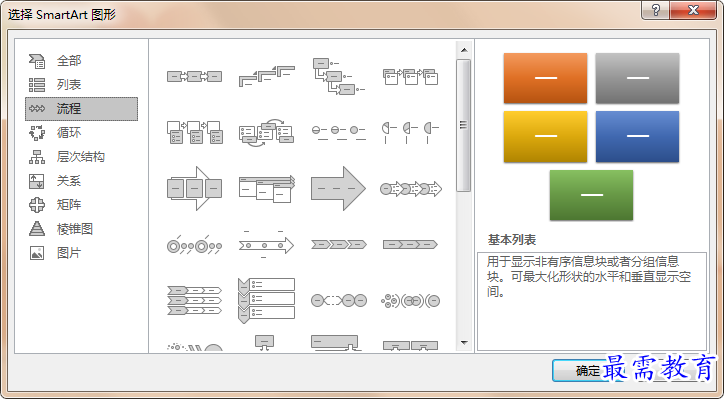Viewport: 724px width, 399px height.
Task: Choose the circles with dotted arrows process layout
Action: 410,188
